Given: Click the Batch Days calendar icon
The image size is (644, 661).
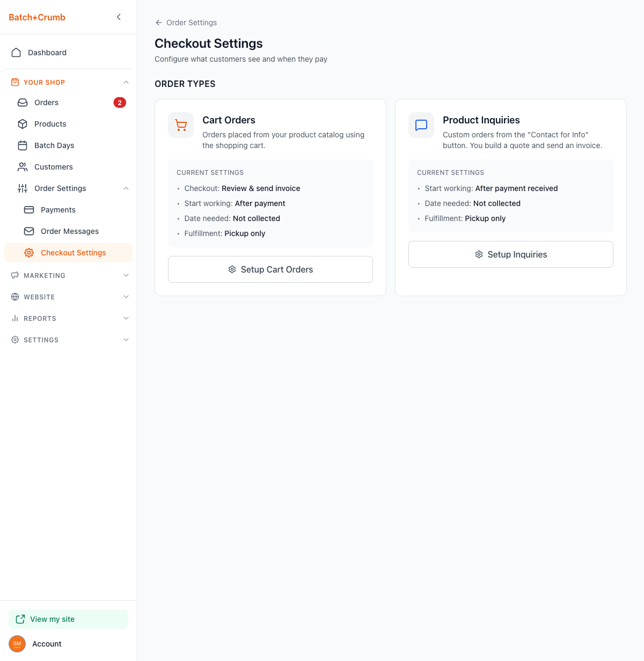Looking at the screenshot, I should point(23,145).
